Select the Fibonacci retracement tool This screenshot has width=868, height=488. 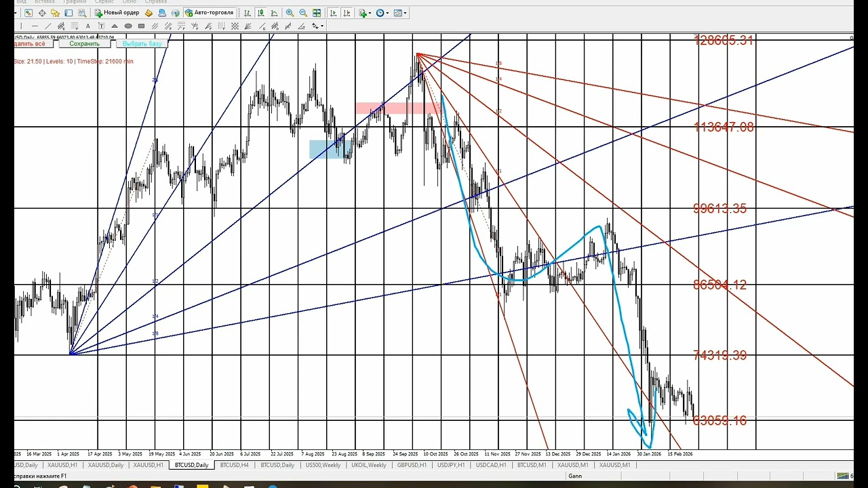click(x=75, y=26)
